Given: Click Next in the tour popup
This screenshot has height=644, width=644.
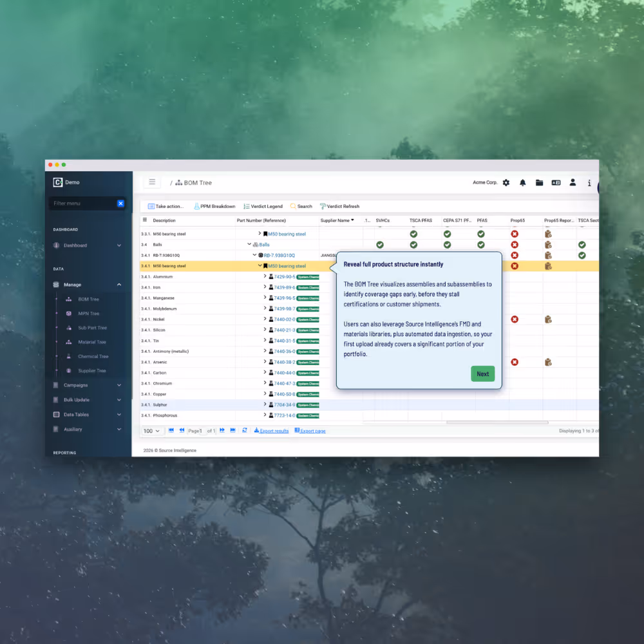Looking at the screenshot, I should (x=482, y=374).
